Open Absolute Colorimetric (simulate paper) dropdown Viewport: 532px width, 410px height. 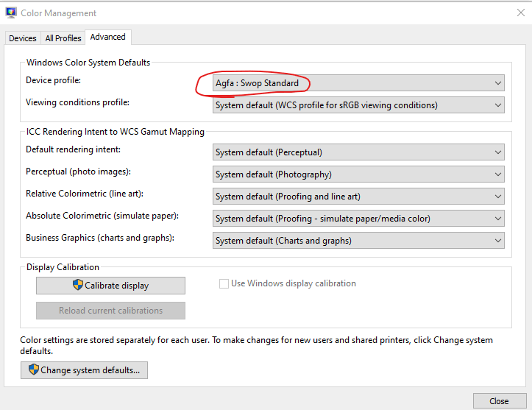pyautogui.click(x=358, y=218)
